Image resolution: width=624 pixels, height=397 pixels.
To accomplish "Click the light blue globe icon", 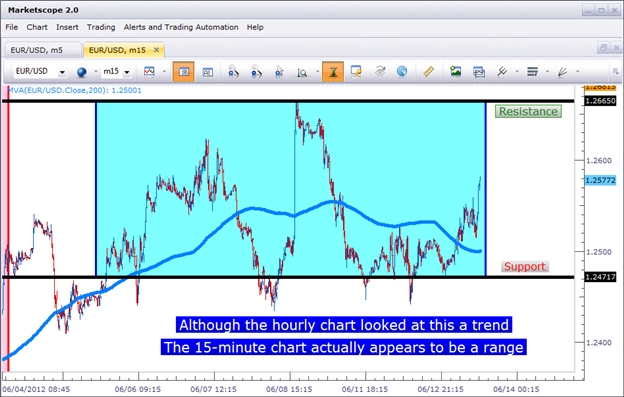I will click(x=402, y=72).
